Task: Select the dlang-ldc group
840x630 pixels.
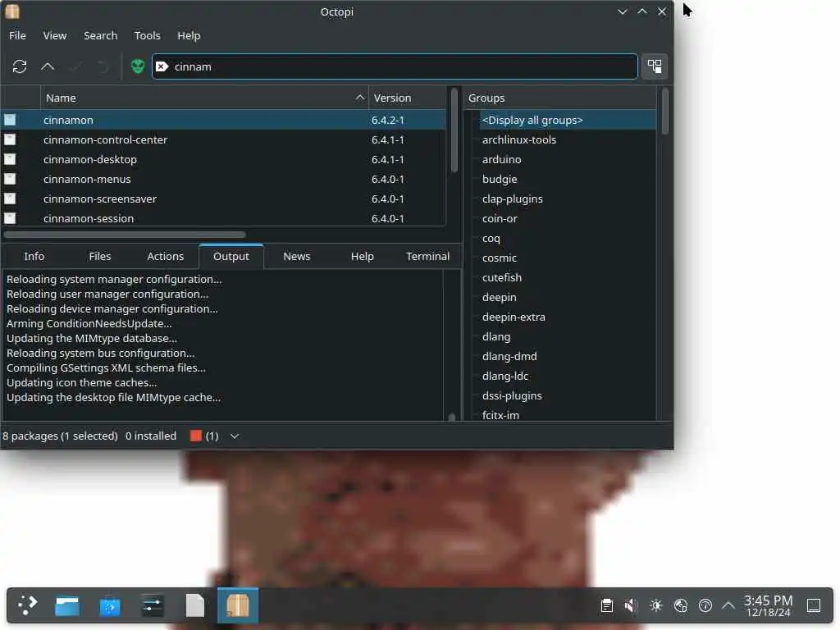Action: pyautogui.click(x=504, y=376)
